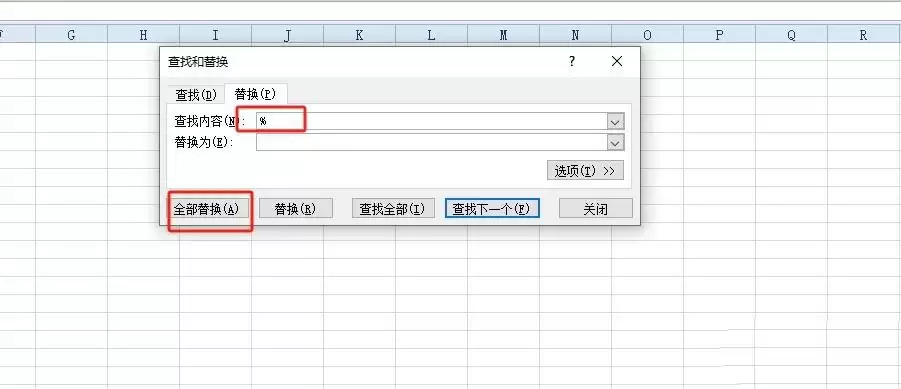Select column R header

[864, 34]
